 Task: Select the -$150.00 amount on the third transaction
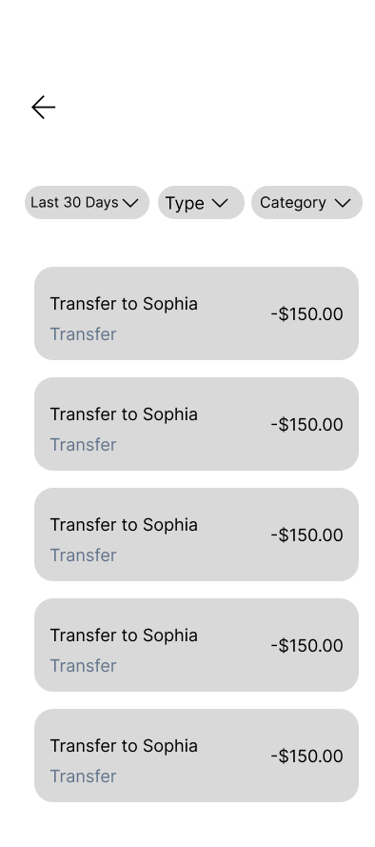(307, 535)
